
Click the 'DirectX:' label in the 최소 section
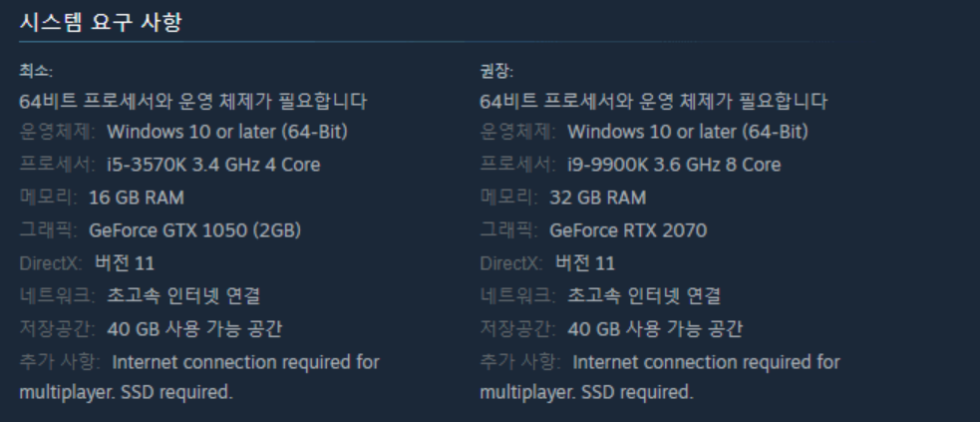click(x=51, y=263)
